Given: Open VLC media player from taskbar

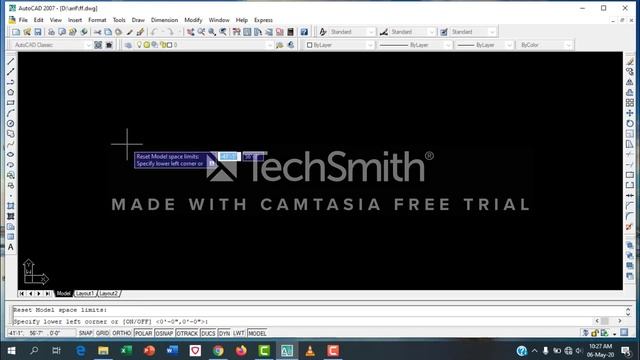Looking at the screenshot, I should 310,351.
